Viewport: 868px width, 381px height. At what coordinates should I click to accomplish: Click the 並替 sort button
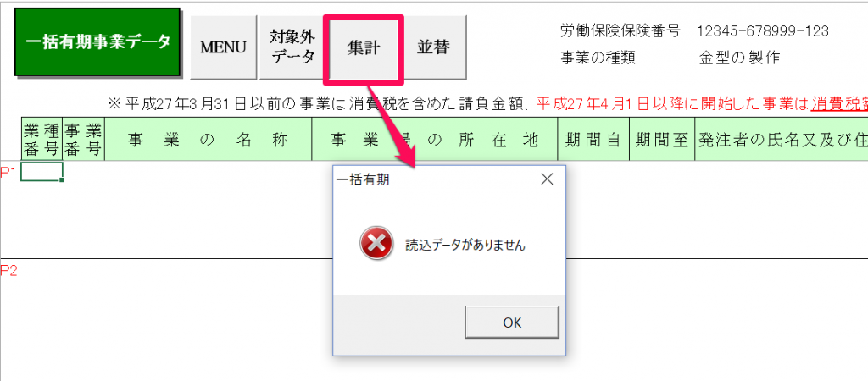pyautogui.click(x=433, y=47)
